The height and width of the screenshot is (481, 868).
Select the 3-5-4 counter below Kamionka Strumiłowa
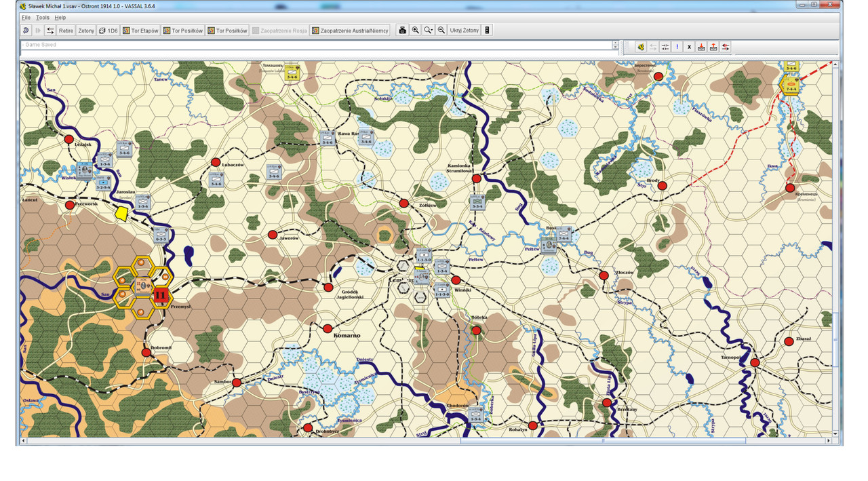477,202
